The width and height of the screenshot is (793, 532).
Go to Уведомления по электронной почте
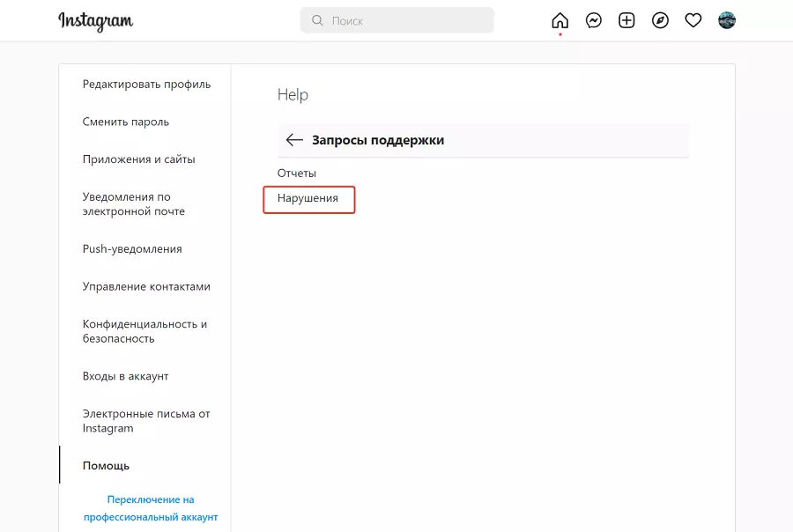tap(134, 204)
